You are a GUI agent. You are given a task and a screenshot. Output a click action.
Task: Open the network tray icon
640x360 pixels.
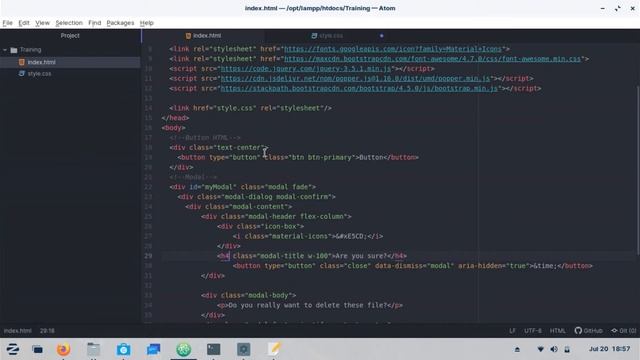pyautogui.click(x=540, y=349)
